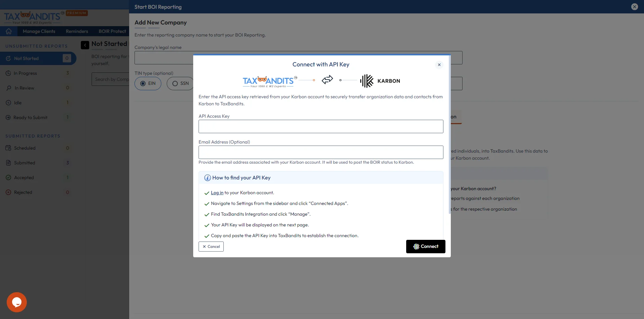Select Ready to Submit reports
This screenshot has width=644, height=319.
tap(38, 117)
